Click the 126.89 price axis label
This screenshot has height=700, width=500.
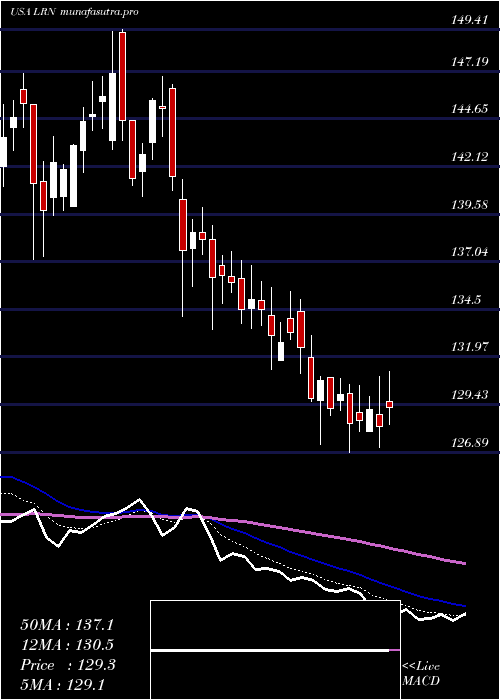pos(470,442)
